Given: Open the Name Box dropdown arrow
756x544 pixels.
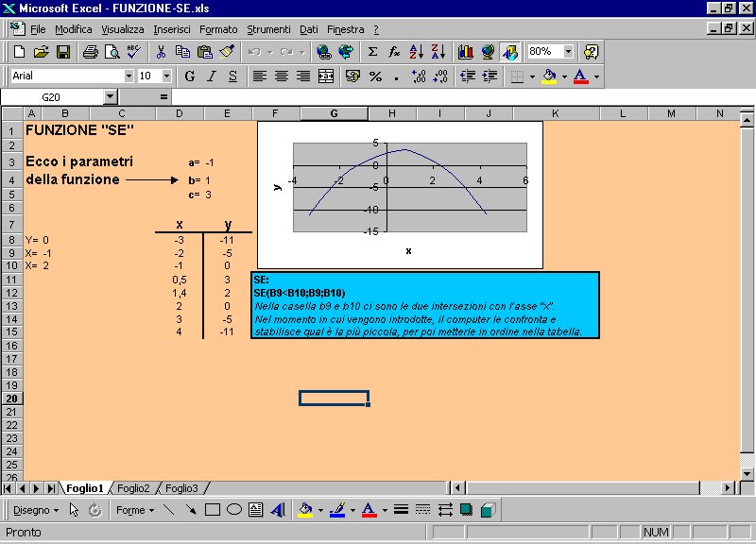Looking at the screenshot, I should click(110, 96).
